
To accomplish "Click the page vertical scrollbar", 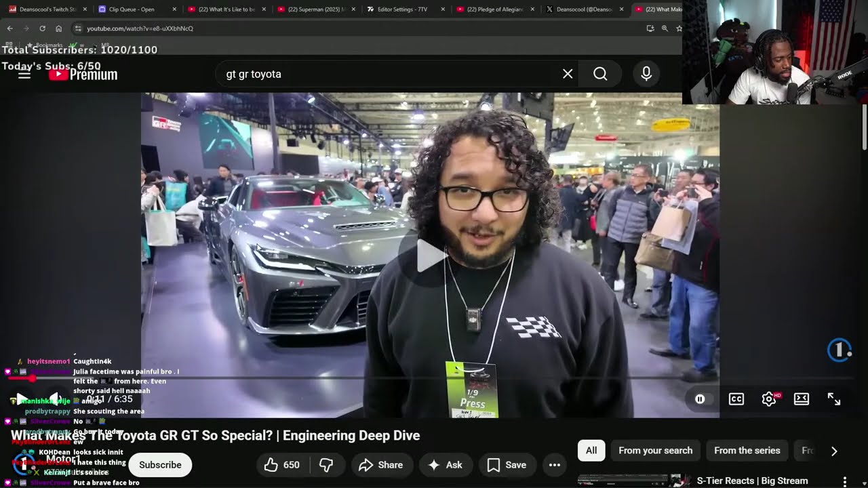I will pyautogui.click(x=864, y=127).
